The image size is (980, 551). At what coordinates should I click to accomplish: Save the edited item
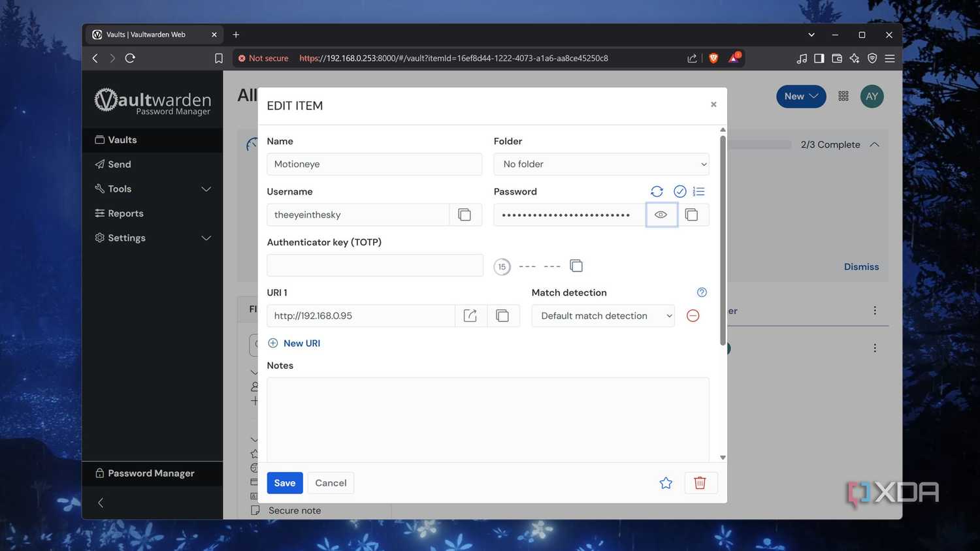[285, 483]
